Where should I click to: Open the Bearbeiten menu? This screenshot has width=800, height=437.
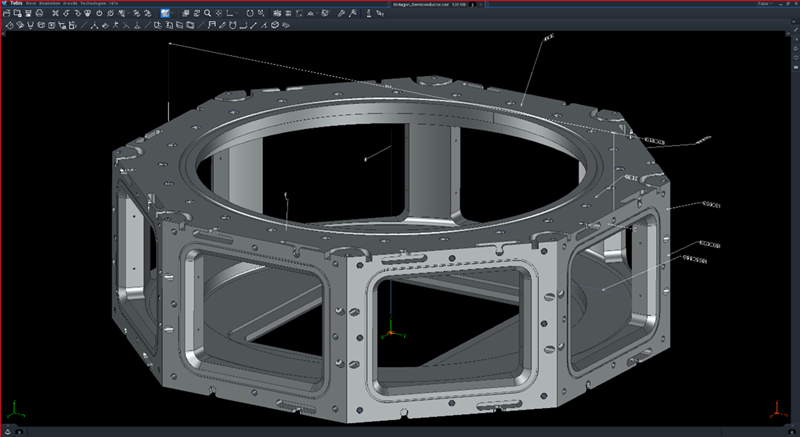(51, 4)
